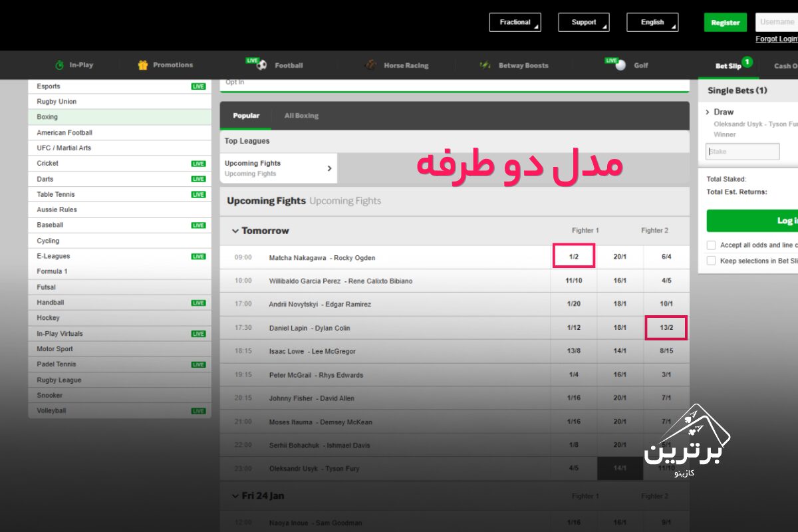Select Hockey in sports list
798x532 pixels.
[x=120, y=318]
